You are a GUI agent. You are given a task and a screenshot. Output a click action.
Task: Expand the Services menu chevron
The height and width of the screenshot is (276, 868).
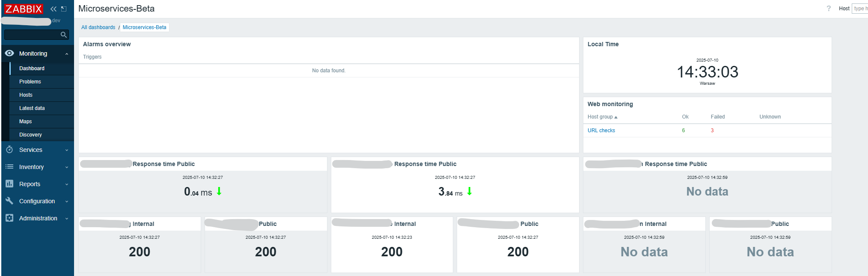pos(67,150)
